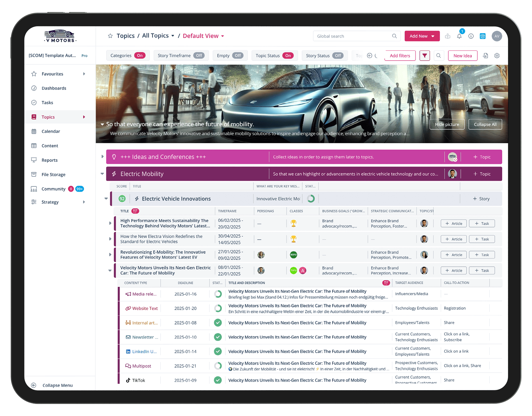Click into the Global search field
The image size is (532, 416).
352,36
